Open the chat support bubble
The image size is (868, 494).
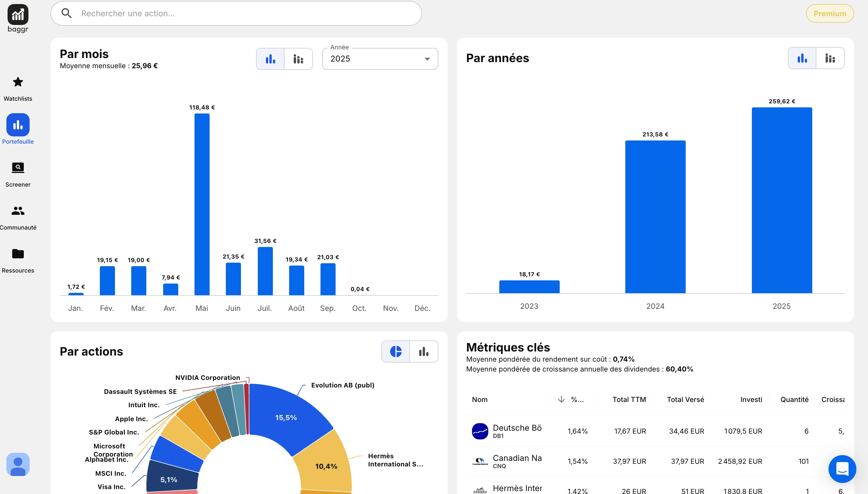coord(842,469)
